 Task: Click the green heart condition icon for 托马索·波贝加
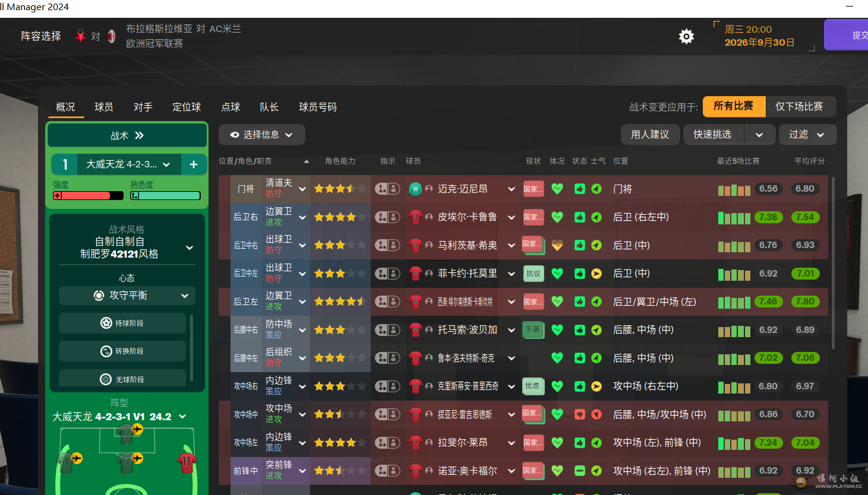pyautogui.click(x=557, y=330)
